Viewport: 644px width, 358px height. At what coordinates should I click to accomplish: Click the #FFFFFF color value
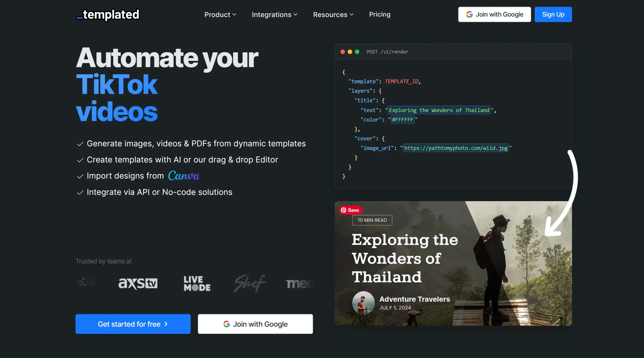click(x=403, y=120)
